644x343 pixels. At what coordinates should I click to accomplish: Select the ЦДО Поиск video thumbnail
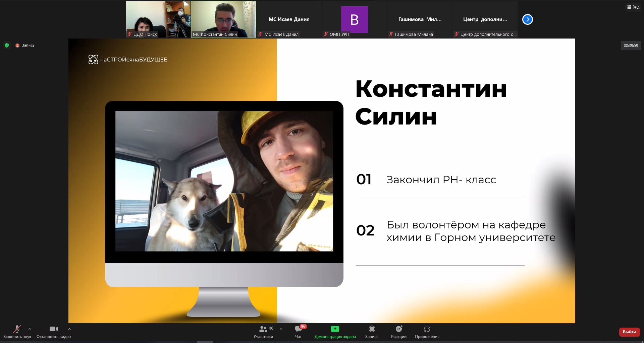pyautogui.click(x=158, y=19)
